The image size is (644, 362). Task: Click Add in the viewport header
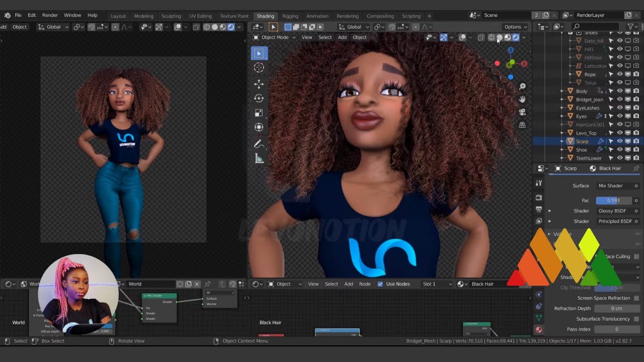point(342,37)
